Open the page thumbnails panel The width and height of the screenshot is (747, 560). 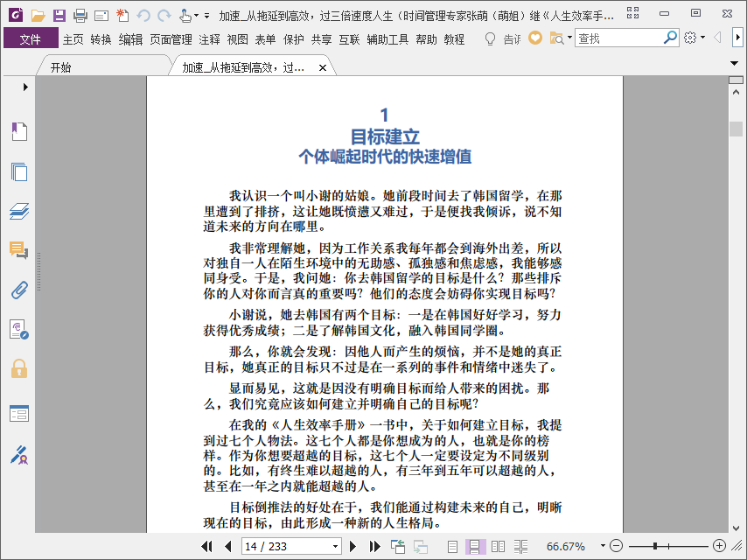click(x=19, y=171)
